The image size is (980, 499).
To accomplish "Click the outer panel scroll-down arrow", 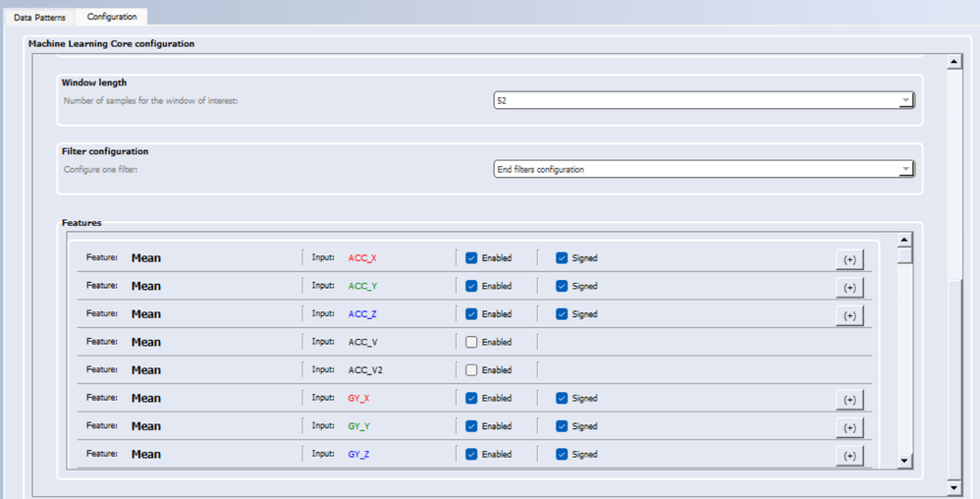I will (x=953, y=487).
